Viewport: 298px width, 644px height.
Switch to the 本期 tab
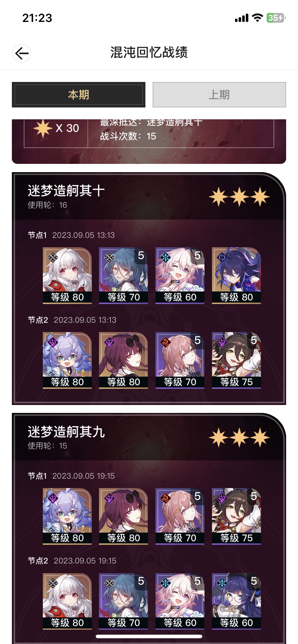pos(78,95)
